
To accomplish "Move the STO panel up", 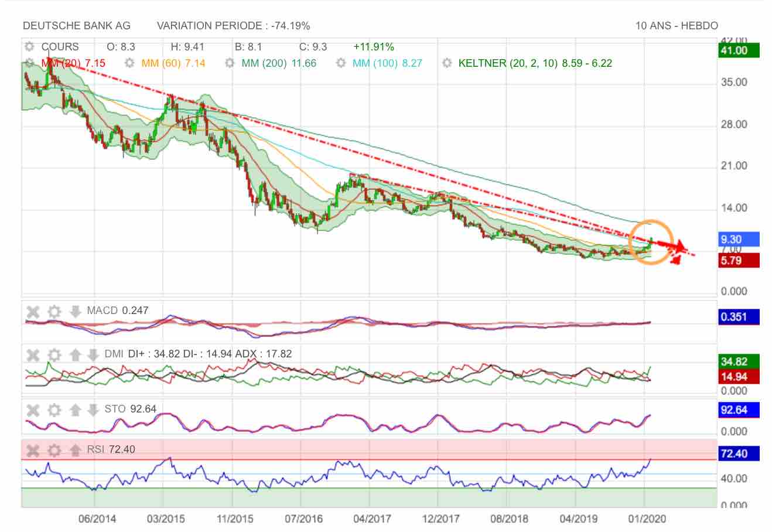I will click(75, 410).
